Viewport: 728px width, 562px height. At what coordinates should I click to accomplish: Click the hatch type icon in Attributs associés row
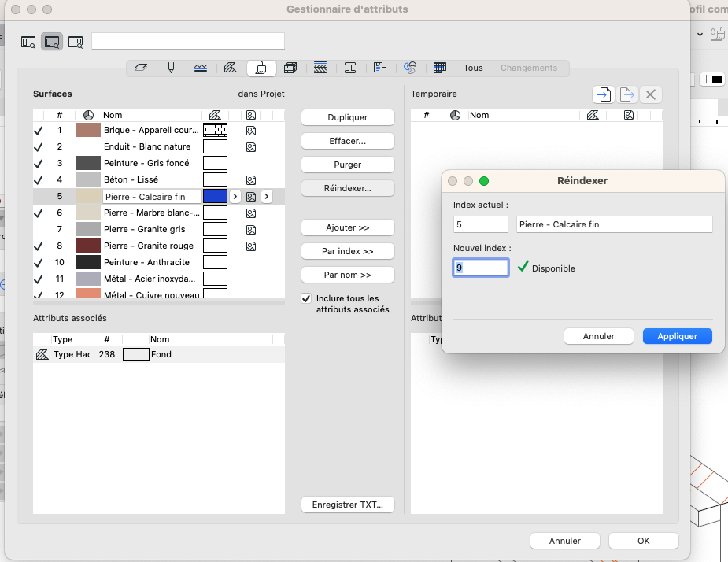pyautogui.click(x=42, y=355)
